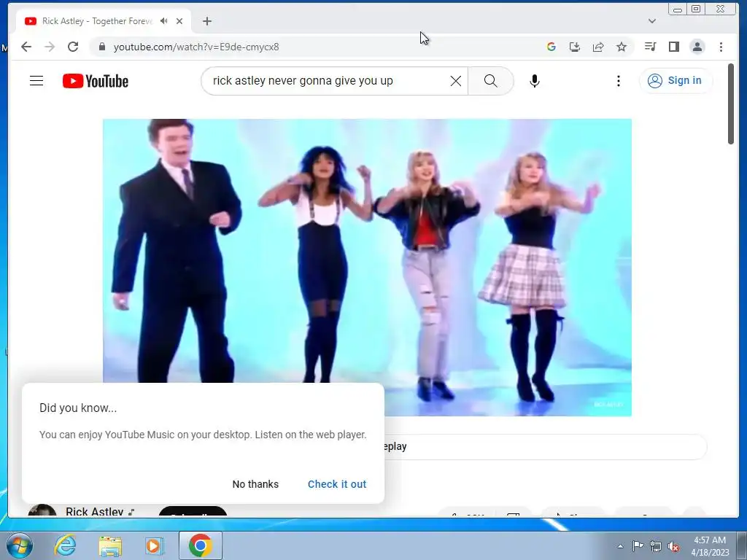This screenshot has width=747, height=560.
Task: Launch Windows Media Player from taskbar
Action: [x=154, y=545]
